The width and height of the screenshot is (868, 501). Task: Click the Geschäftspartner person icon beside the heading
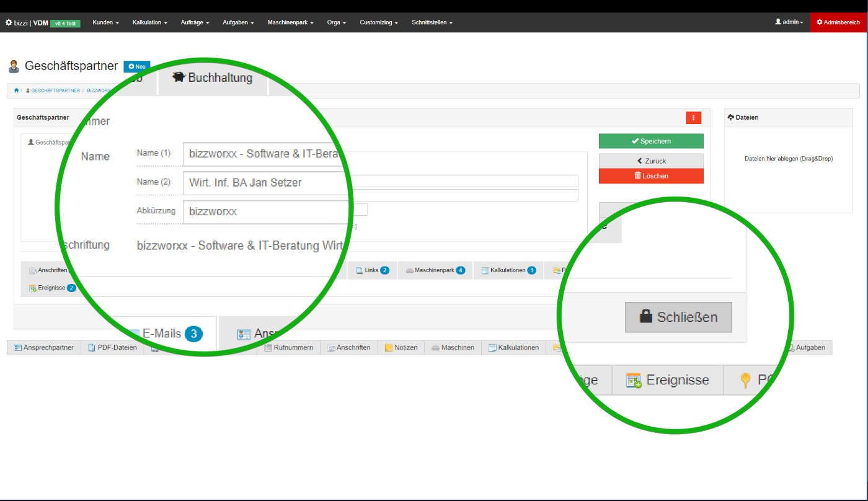[14, 66]
